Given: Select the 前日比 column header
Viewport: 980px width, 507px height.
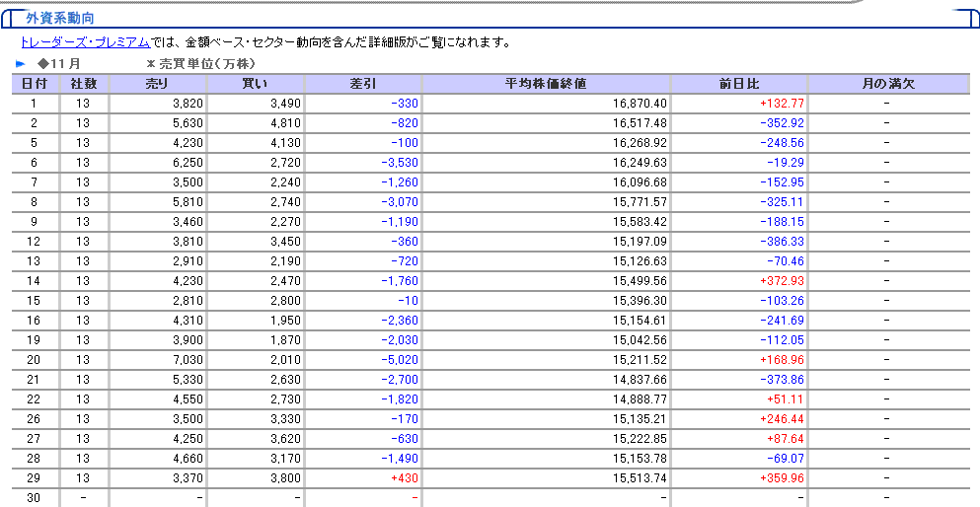Looking at the screenshot, I should pos(739,84).
